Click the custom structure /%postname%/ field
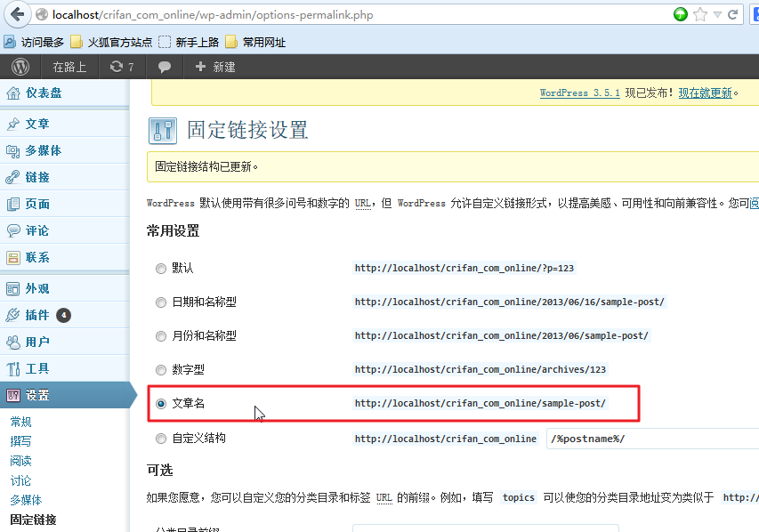The height and width of the screenshot is (532, 759). [652, 439]
